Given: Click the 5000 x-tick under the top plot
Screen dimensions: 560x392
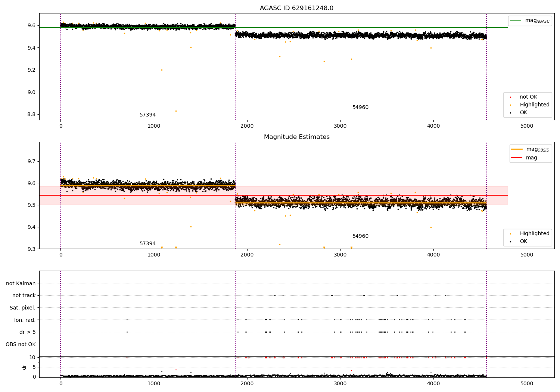Looking at the screenshot, I should (x=527, y=126).
